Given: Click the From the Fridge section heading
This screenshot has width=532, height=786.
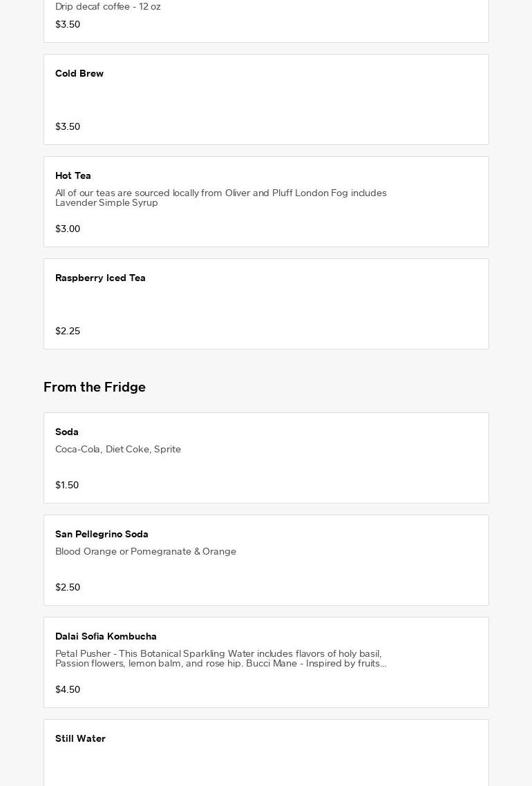Looking at the screenshot, I should pyautogui.click(x=95, y=387).
